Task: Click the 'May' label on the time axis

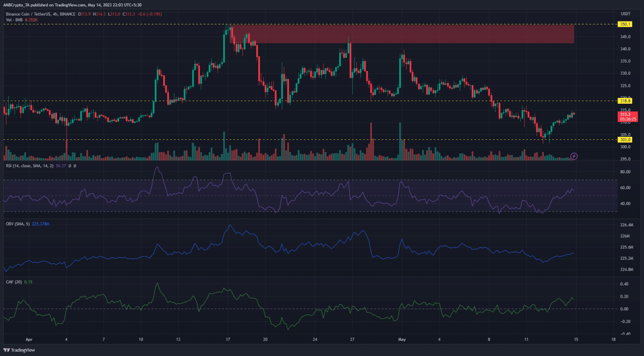Action: click(402, 339)
